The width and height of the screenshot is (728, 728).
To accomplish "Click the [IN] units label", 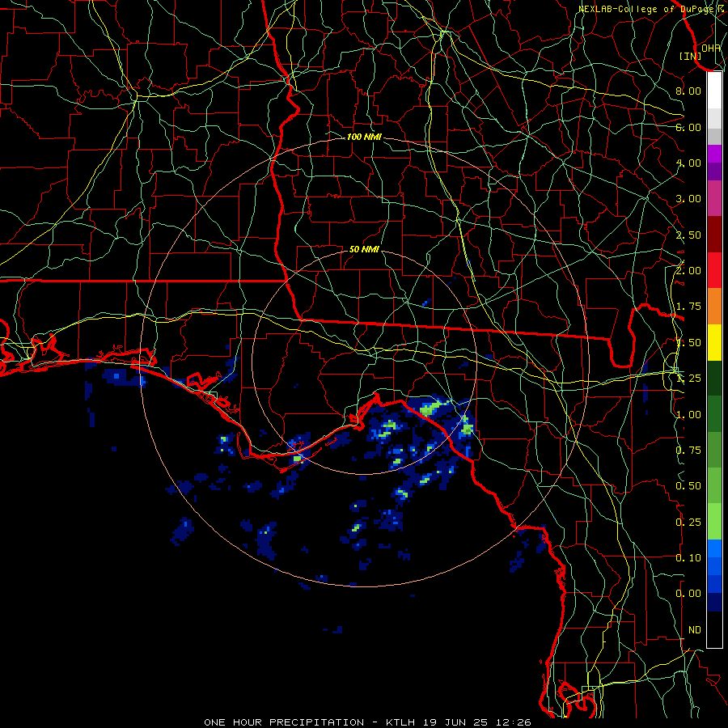I will point(691,56).
